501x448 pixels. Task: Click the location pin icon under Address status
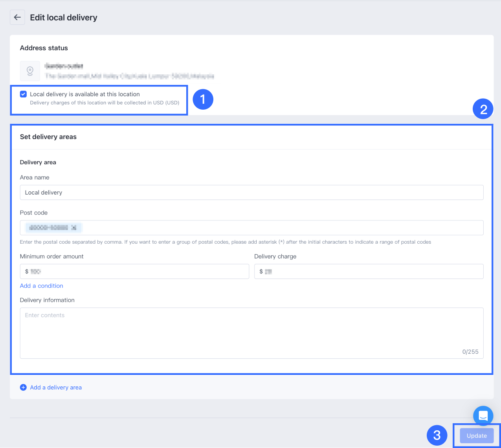point(30,71)
